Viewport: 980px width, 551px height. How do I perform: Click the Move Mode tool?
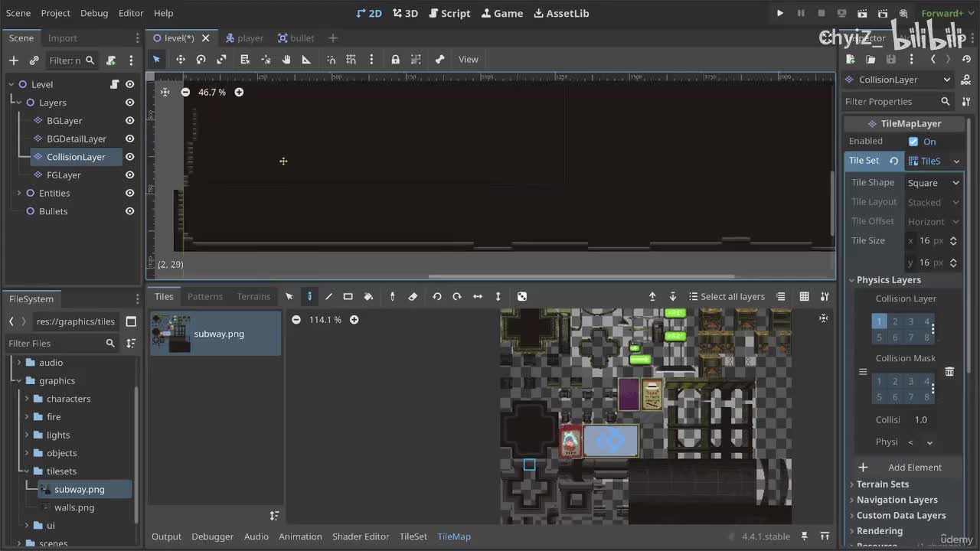181,60
